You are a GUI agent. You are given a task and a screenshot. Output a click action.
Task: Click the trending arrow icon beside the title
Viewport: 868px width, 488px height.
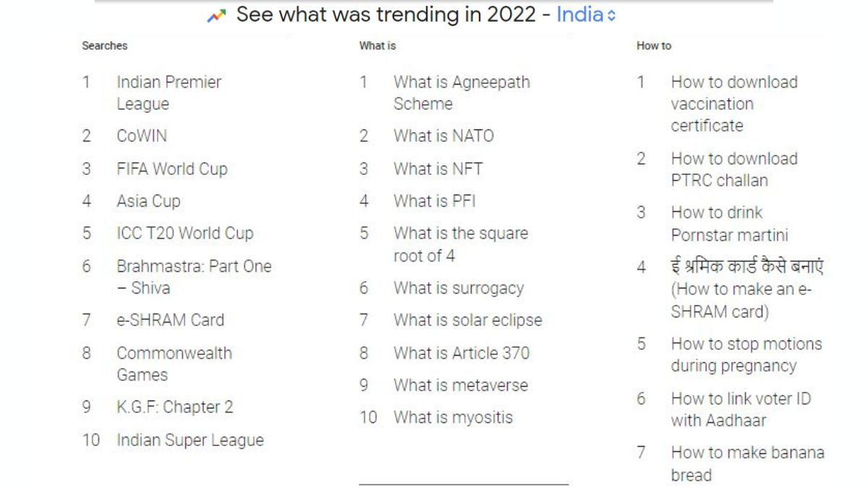216,16
